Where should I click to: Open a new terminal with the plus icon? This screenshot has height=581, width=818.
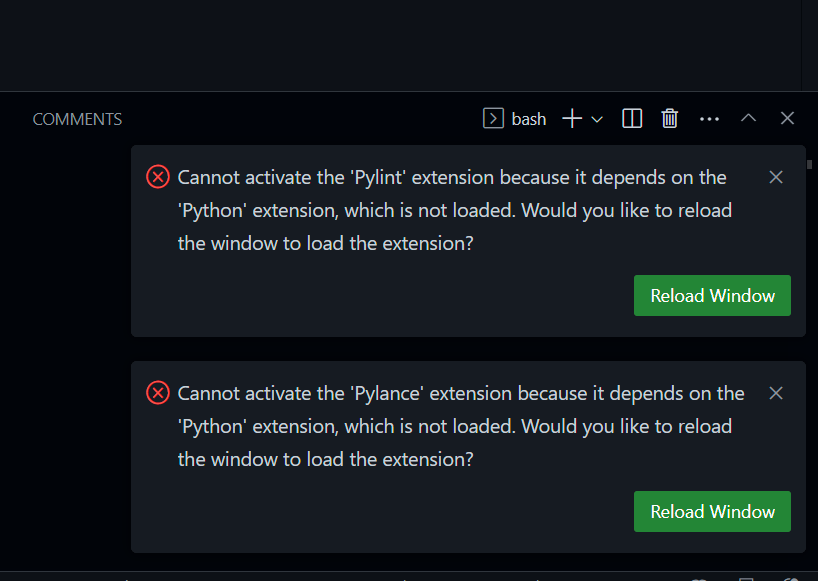569,118
